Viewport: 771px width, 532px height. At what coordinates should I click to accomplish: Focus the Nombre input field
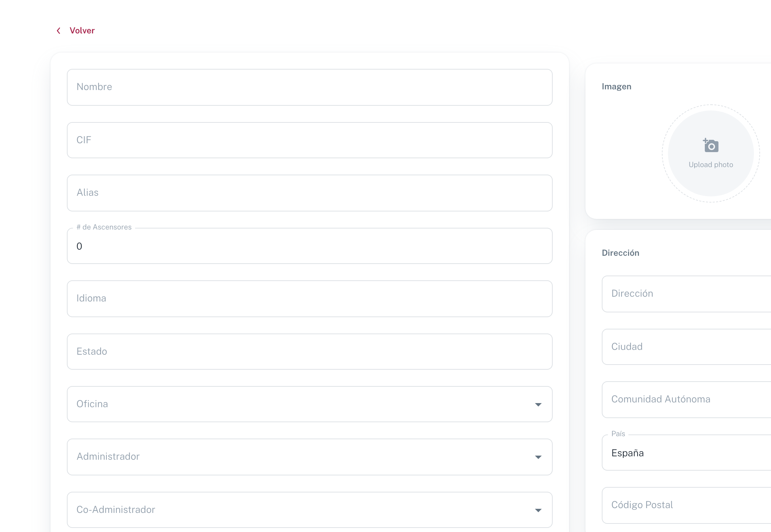(309, 87)
